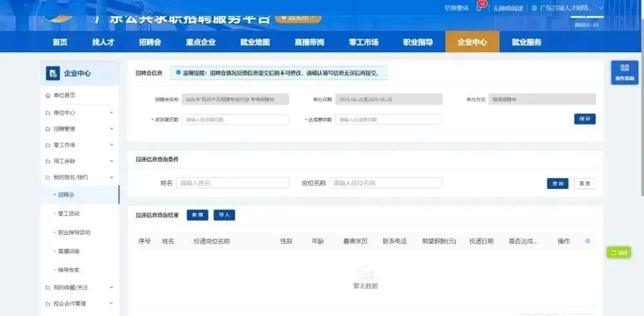Open 找人才 in the navigation bar
Viewport: 644px width, 316px height.
pos(102,42)
